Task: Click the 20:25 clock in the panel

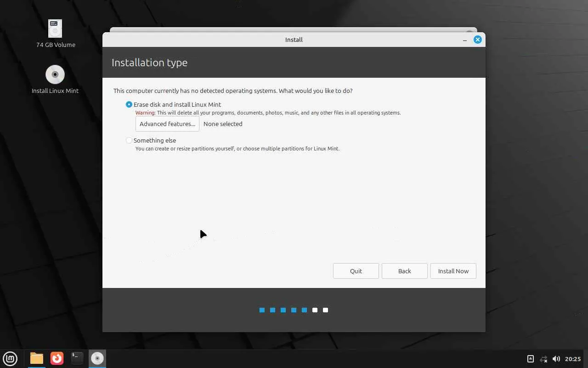Action: click(573, 359)
